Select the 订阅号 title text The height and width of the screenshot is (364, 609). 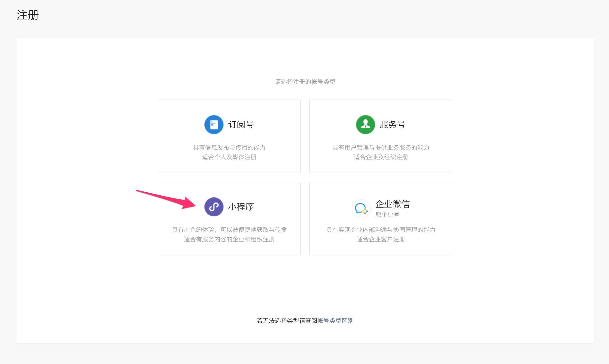coord(241,125)
